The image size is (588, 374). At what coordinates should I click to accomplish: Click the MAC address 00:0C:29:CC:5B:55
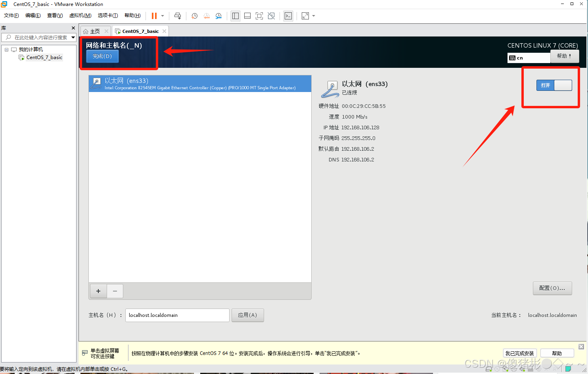[364, 106]
